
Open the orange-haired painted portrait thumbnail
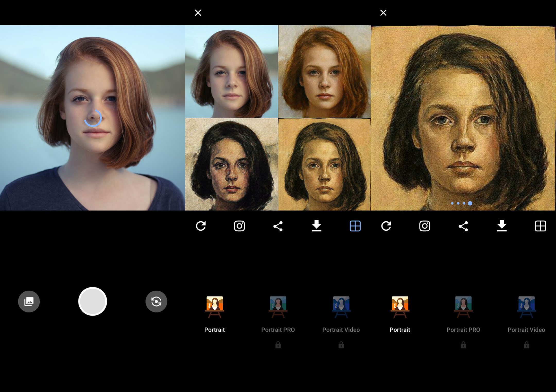point(324,71)
